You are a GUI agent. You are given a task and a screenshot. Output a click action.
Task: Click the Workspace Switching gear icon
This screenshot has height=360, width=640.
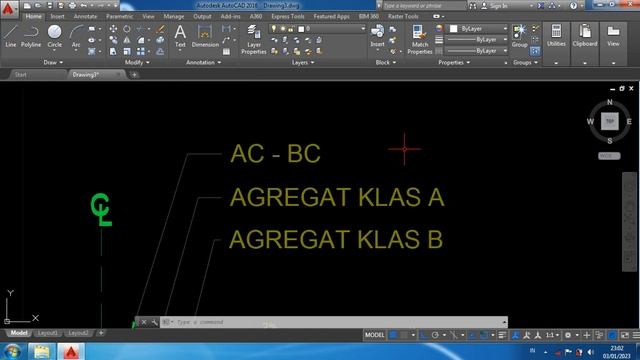coord(568,335)
